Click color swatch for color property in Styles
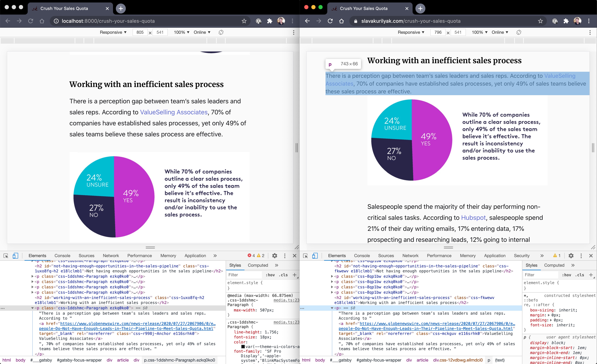Screen dimensions: 597x364 (243, 347)
